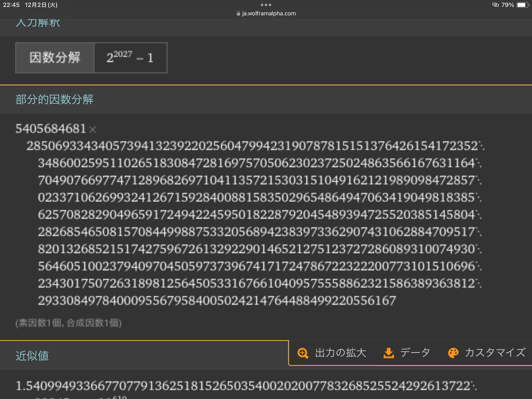Click the lock icon beside the URL
Screen dimensions: 532x399
238,14
